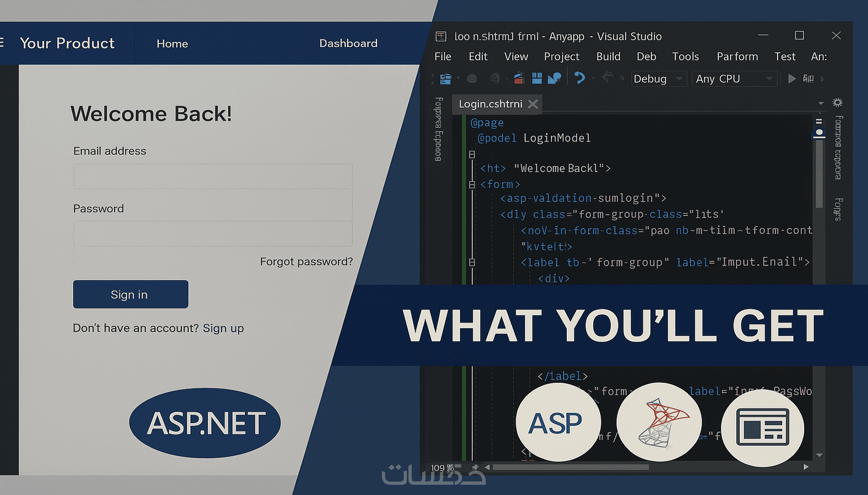868x495 pixels.
Task: Maximize the Visual Studio window
Action: (x=800, y=35)
